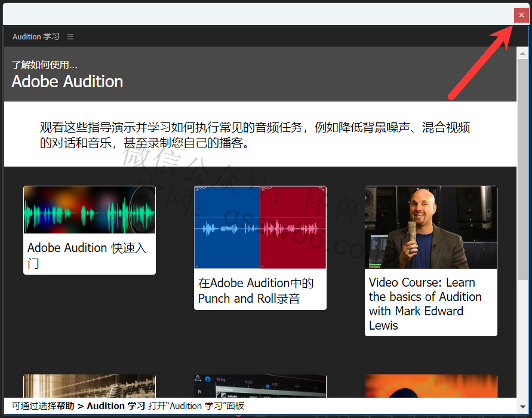
Task: Click the Adobe Audition 快速入门 title
Action: point(87,255)
